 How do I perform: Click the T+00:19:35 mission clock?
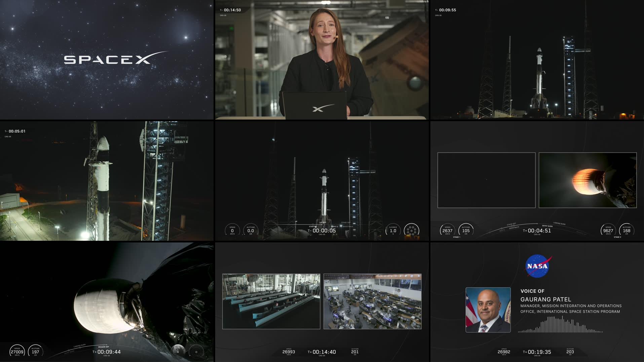tap(537, 352)
